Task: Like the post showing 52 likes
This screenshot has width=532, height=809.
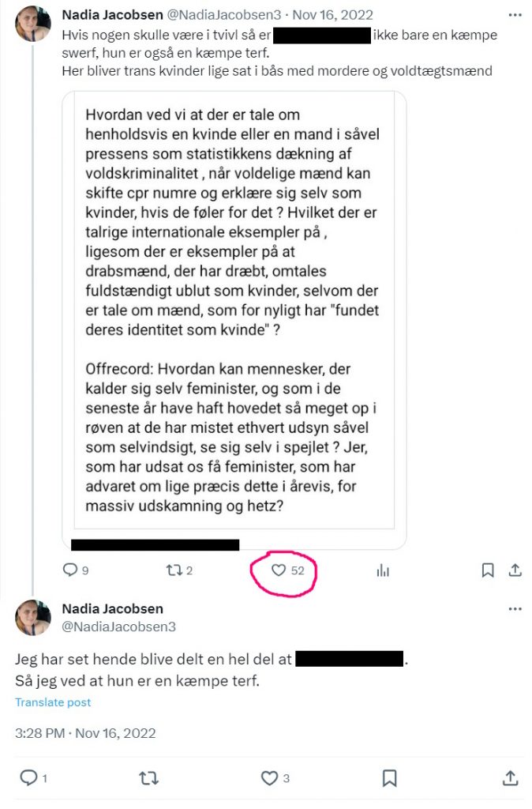Action: pyautogui.click(x=279, y=570)
